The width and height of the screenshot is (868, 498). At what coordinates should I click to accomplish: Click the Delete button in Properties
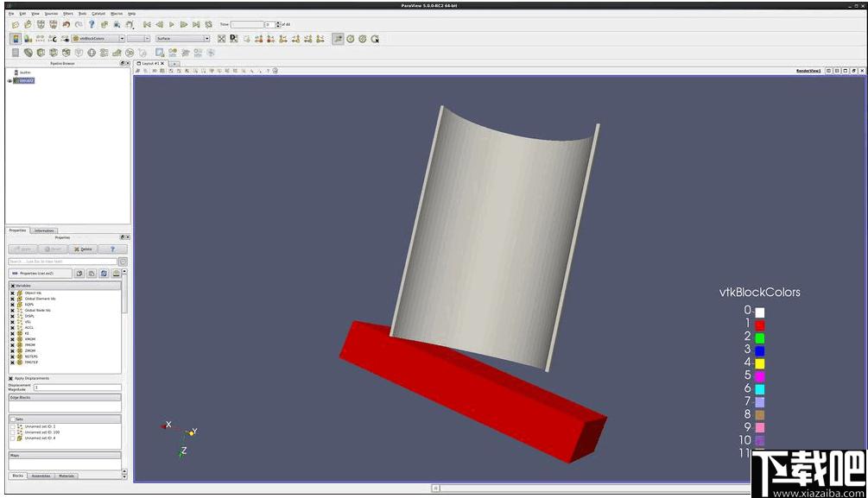[x=83, y=249]
